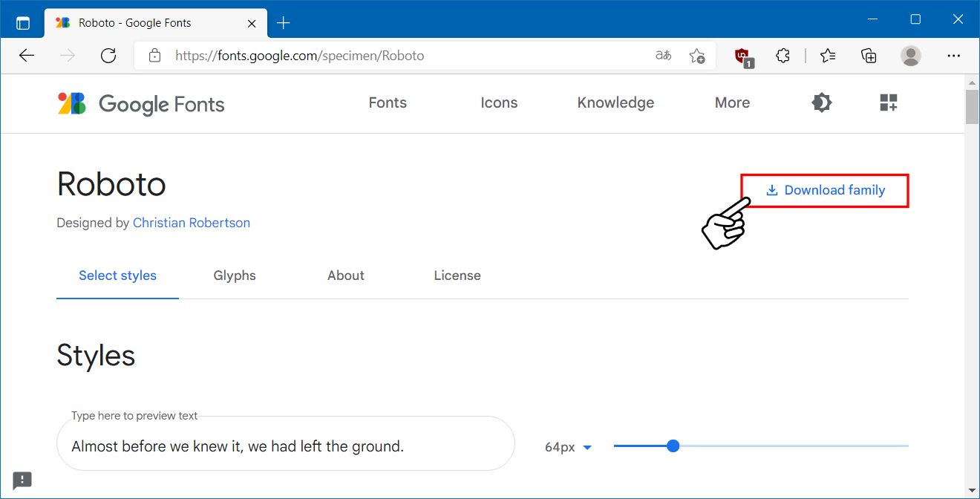View site information lock icon
The height and width of the screenshot is (499, 980).
(x=154, y=56)
